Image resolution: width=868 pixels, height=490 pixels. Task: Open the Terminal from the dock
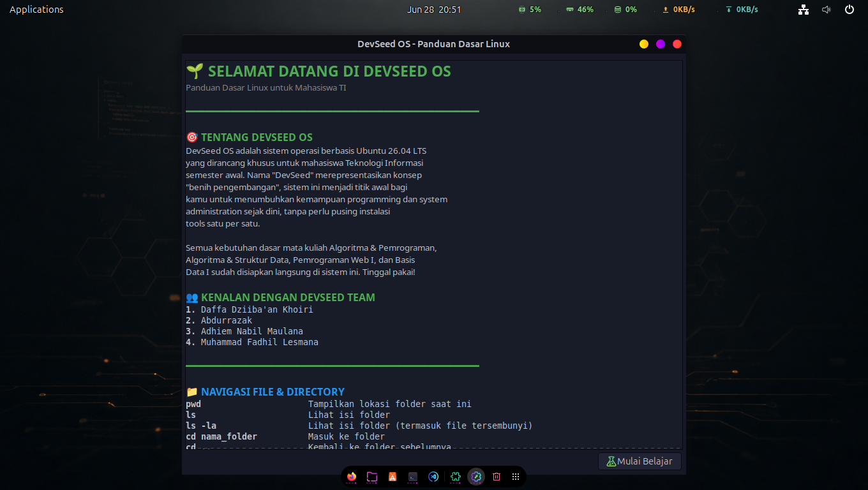[x=413, y=477]
